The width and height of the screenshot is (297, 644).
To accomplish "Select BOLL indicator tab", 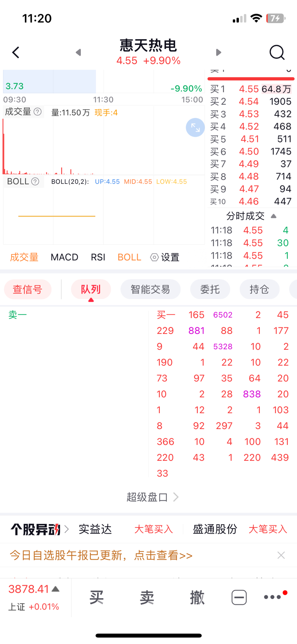I will point(129,257).
